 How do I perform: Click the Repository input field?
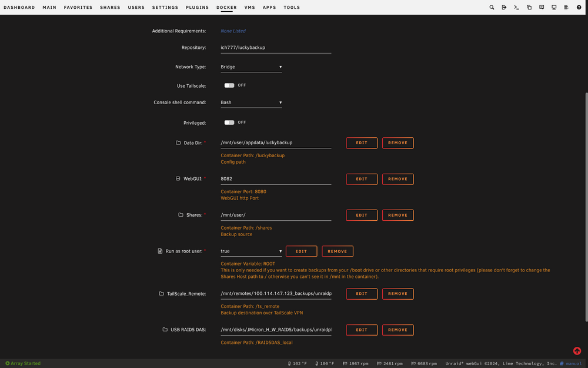(x=276, y=48)
